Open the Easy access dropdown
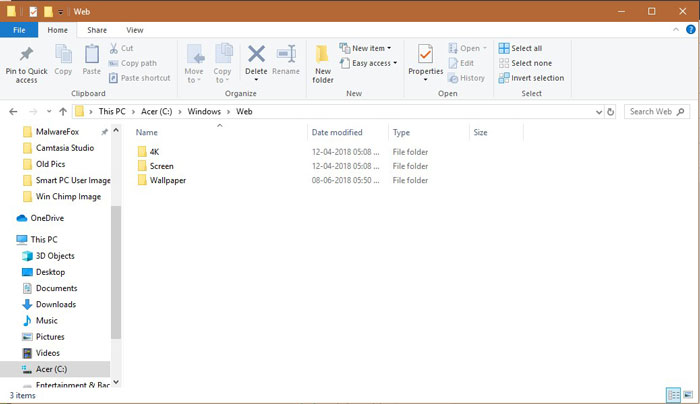This screenshot has height=404, width=700. (x=368, y=63)
